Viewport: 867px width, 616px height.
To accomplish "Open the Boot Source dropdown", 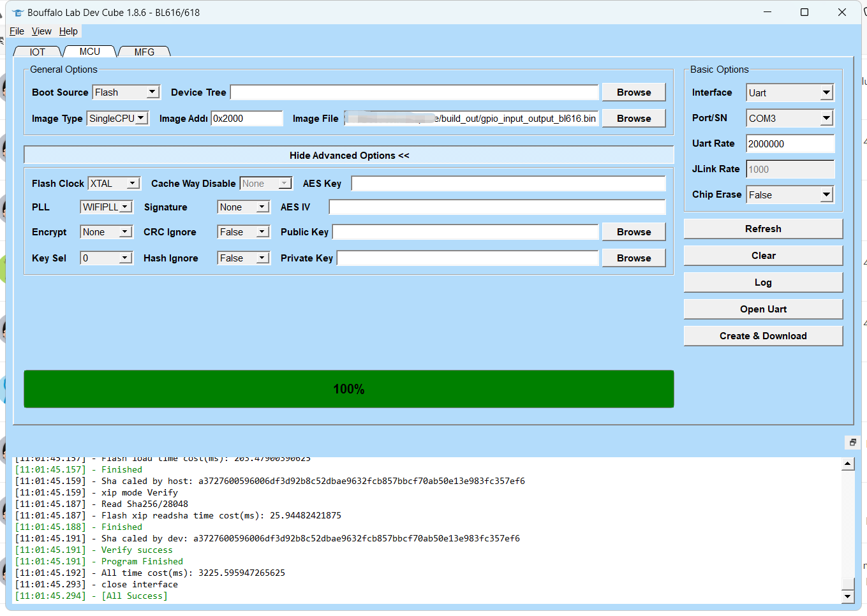I will click(126, 92).
